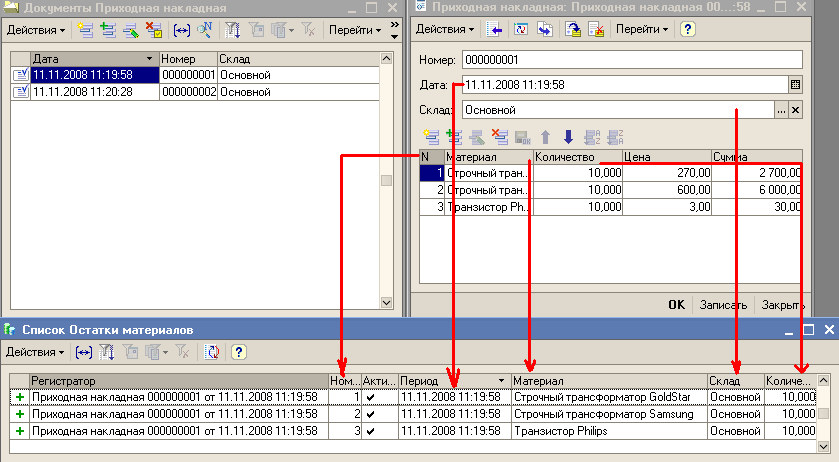Select document number 000000001 in list
Screen dimensions: 839x462
tap(188, 75)
